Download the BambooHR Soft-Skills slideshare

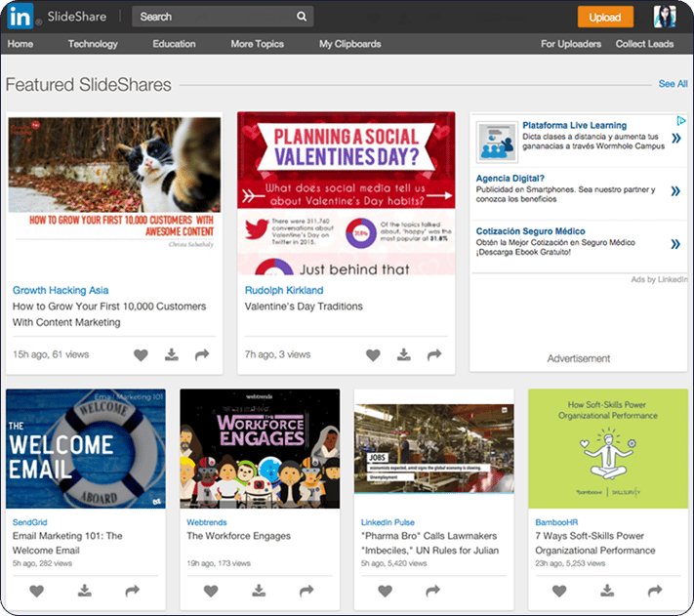607,591
